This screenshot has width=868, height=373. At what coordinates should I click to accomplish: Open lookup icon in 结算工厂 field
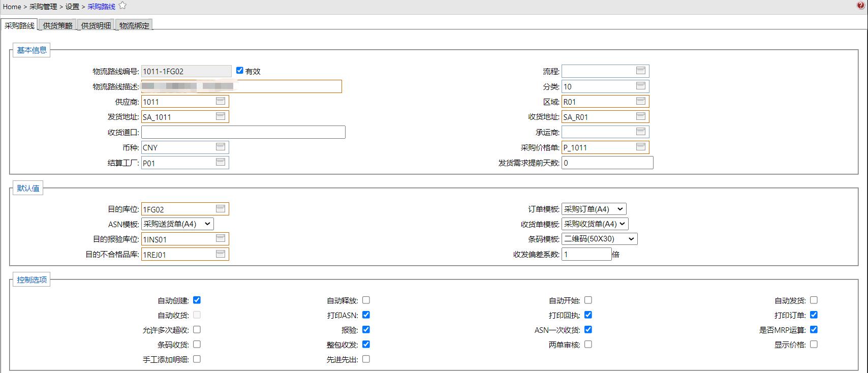tap(221, 162)
